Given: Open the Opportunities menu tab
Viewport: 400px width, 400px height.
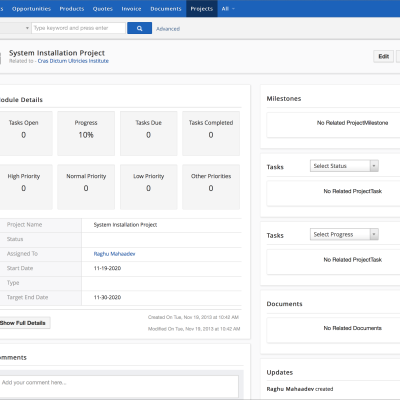Looking at the screenshot, I should [31, 9].
